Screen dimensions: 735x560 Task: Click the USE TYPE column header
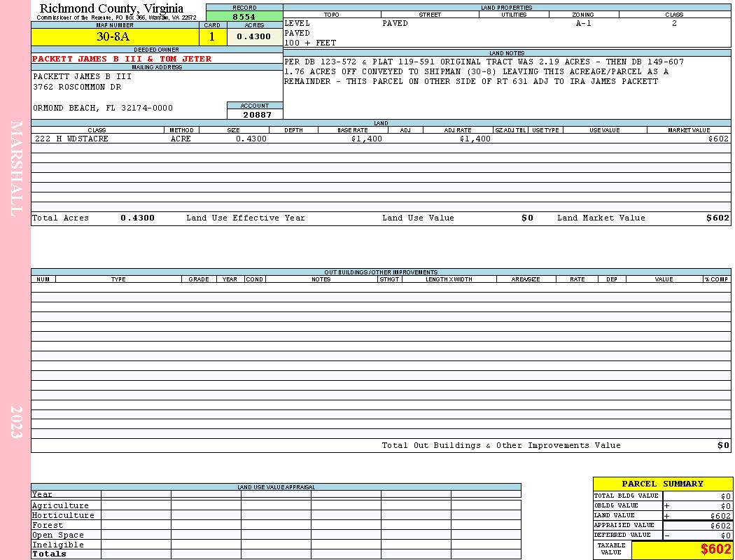pyautogui.click(x=545, y=129)
